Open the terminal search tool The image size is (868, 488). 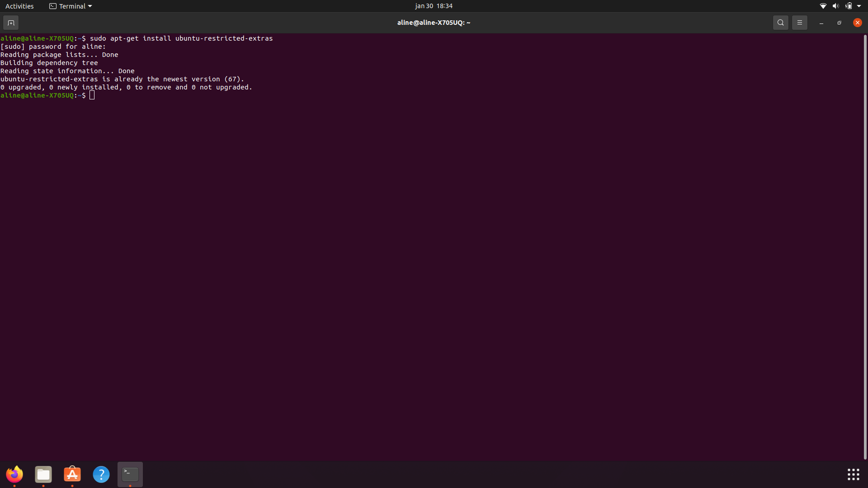[780, 23]
